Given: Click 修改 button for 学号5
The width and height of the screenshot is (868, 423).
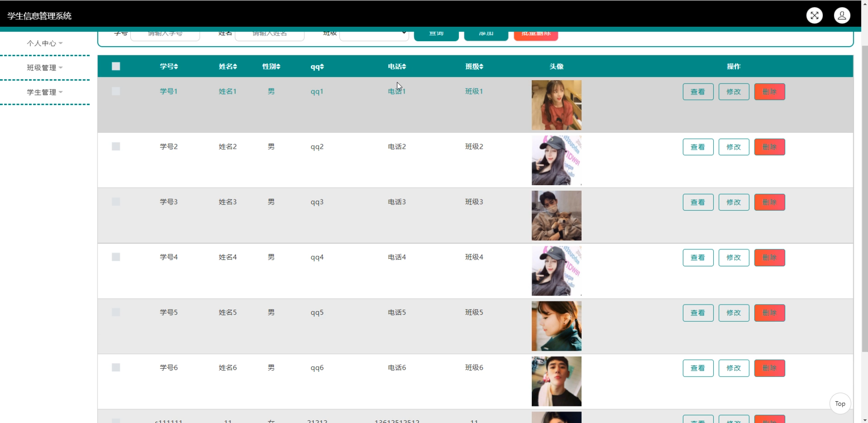Looking at the screenshot, I should (x=734, y=313).
